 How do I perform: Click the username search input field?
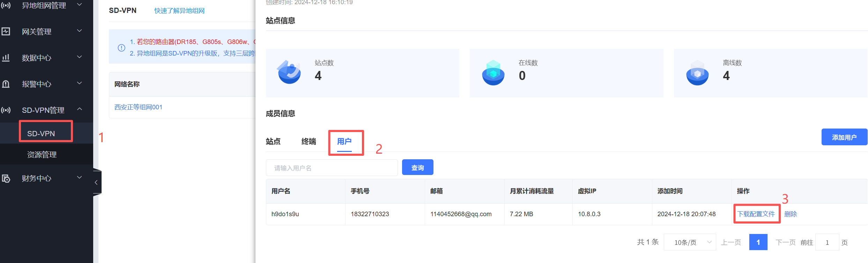coord(332,168)
